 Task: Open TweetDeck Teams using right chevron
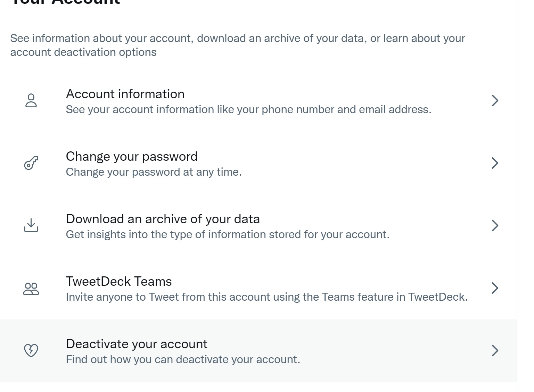(x=495, y=288)
